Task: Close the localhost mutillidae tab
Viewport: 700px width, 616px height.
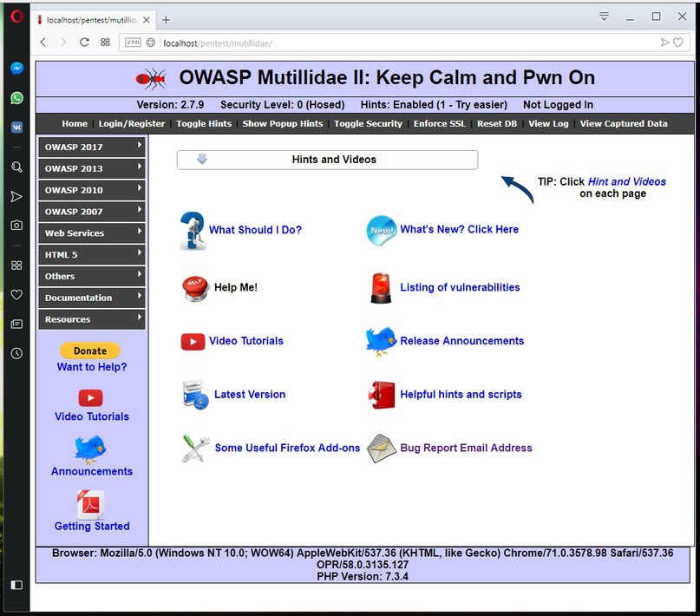Action: [147, 20]
